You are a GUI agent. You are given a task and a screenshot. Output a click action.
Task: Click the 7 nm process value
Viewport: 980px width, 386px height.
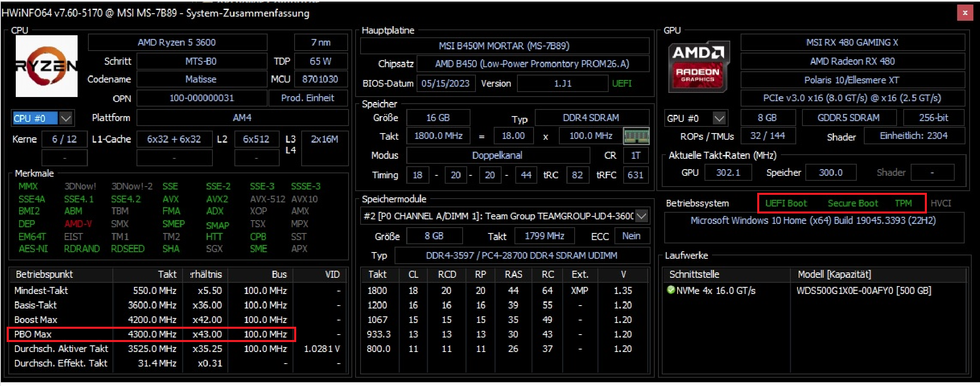tap(321, 42)
